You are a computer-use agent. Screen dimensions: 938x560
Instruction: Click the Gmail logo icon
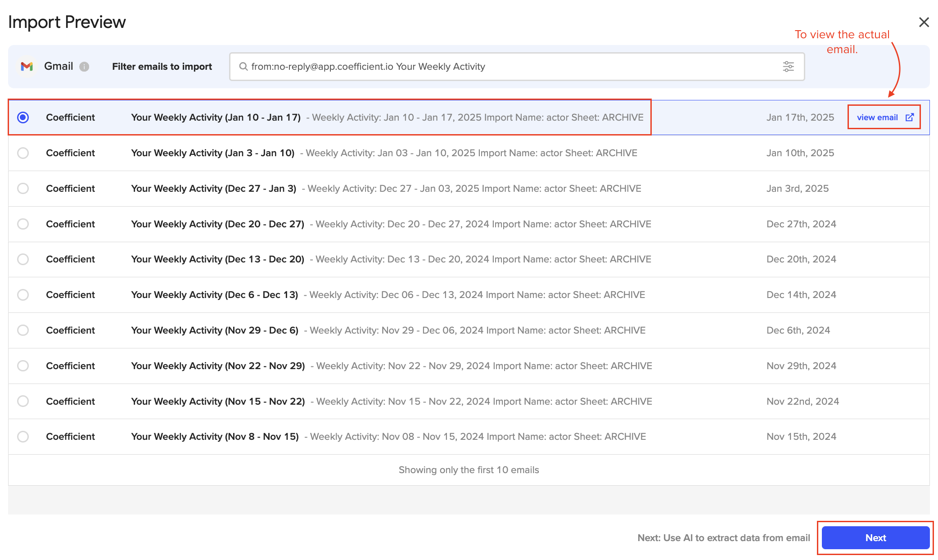(x=27, y=67)
